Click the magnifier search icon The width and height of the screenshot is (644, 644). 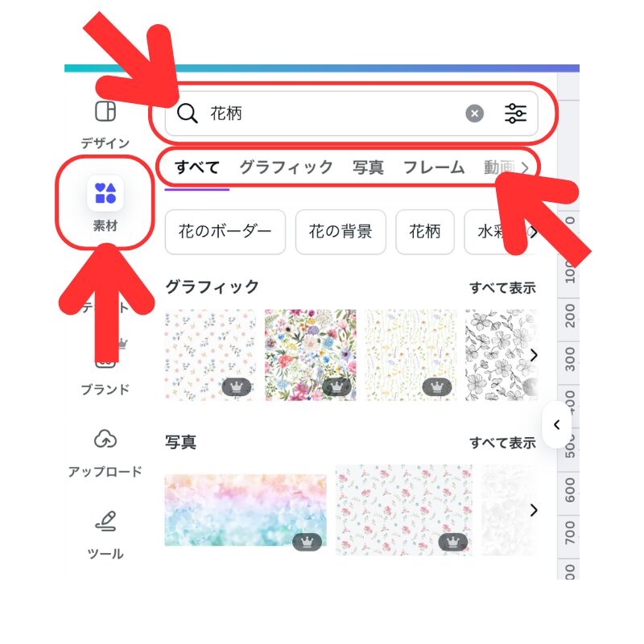coord(188,114)
